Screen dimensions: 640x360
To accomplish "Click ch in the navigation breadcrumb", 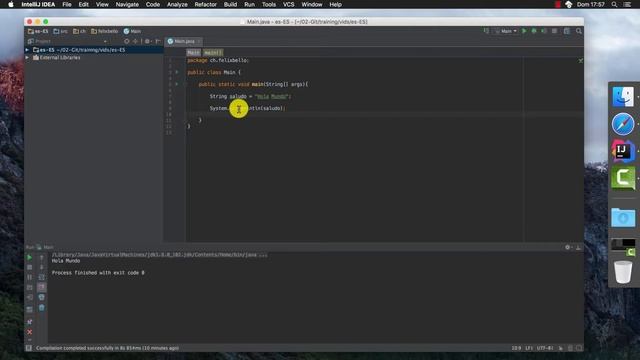I will (x=80, y=31).
